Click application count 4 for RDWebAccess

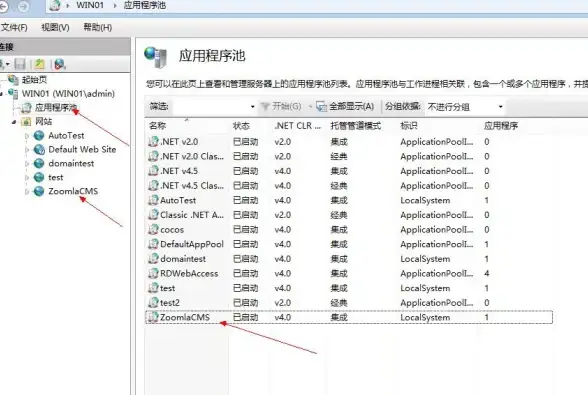tap(486, 273)
